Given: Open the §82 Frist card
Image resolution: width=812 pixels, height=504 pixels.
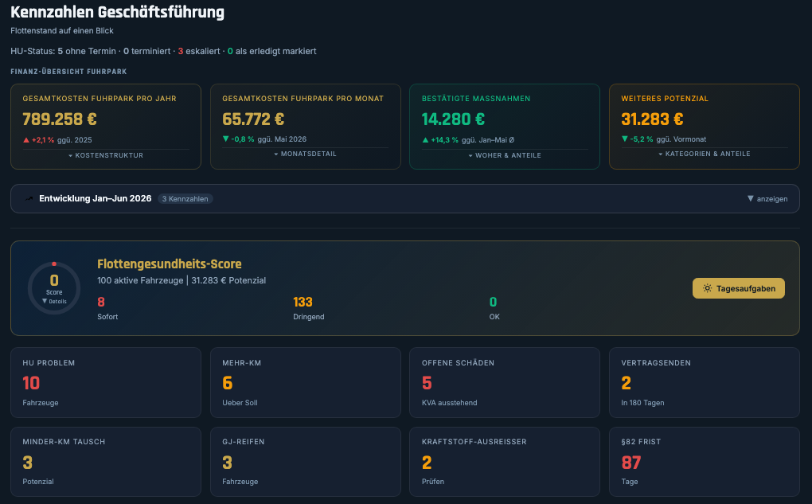Looking at the screenshot, I should [x=705, y=462].
